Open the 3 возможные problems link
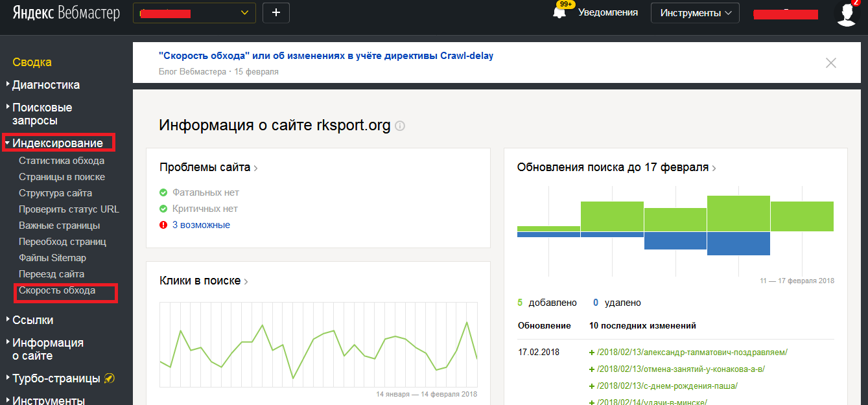The image size is (868, 405). (x=201, y=225)
